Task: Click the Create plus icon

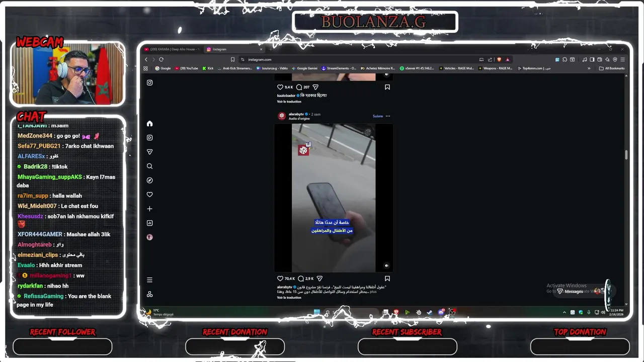Action: click(149, 209)
